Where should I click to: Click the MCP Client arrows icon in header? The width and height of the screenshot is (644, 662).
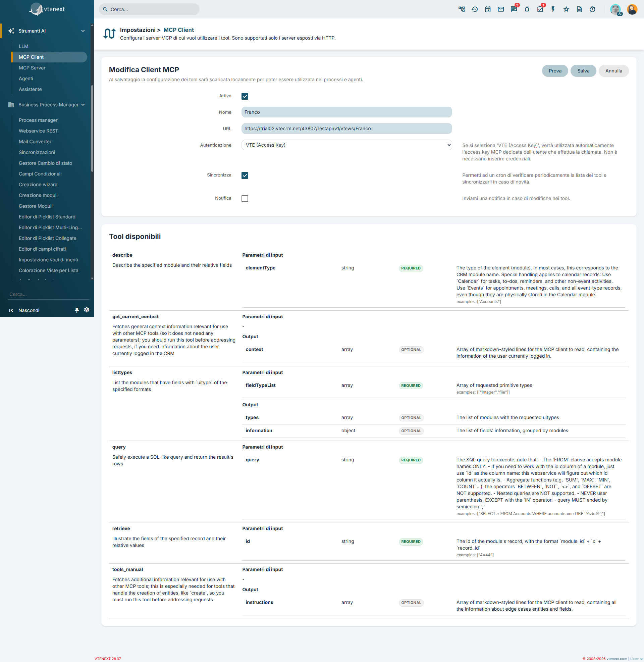coord(109,34)
